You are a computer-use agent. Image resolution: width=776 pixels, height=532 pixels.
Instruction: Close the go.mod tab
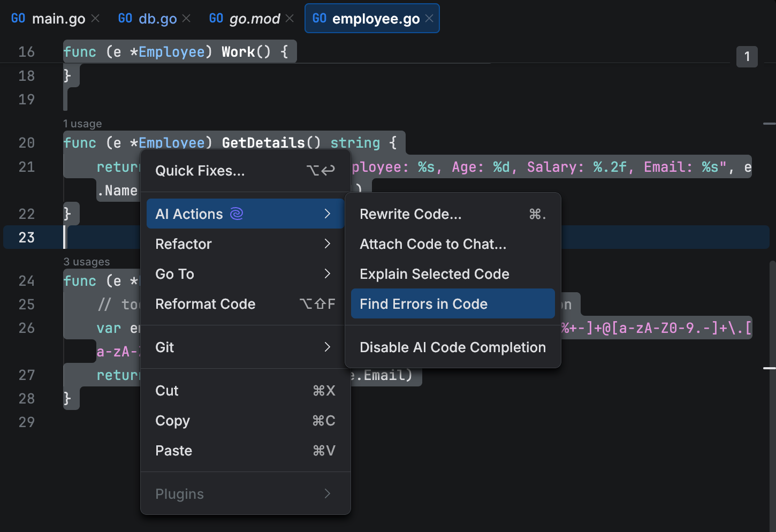(x=290, y=19)
